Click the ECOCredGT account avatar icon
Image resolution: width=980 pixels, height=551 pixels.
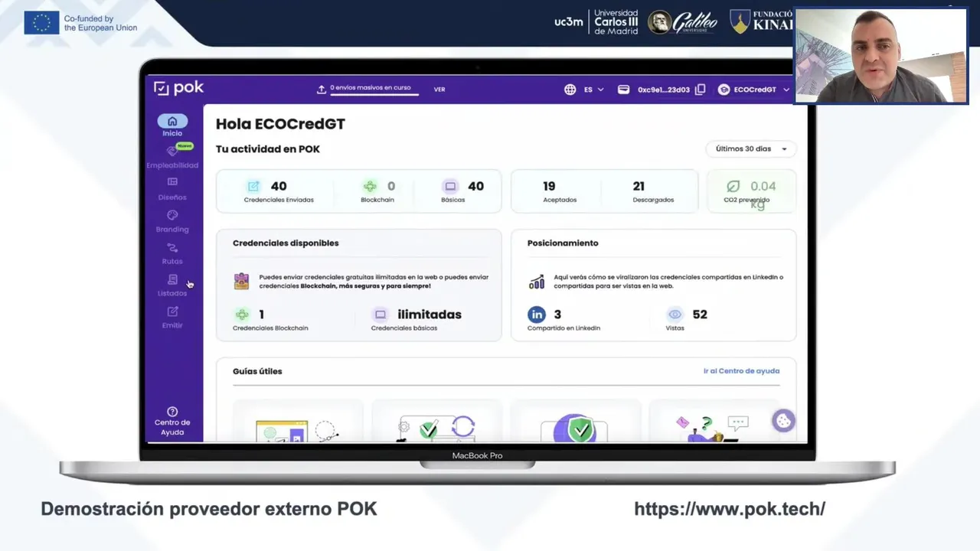(x=724, y=90)
